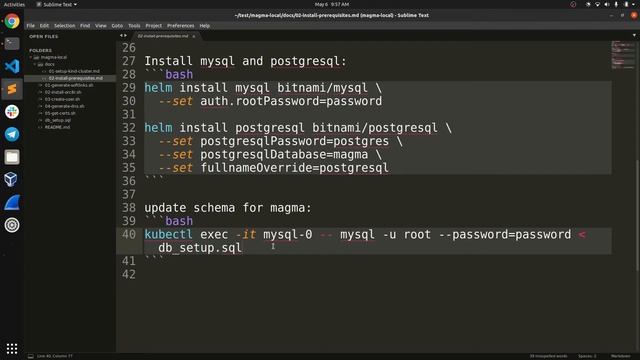Open the Find menu
The height and width of the screenshot is (360, 640).
85,26
